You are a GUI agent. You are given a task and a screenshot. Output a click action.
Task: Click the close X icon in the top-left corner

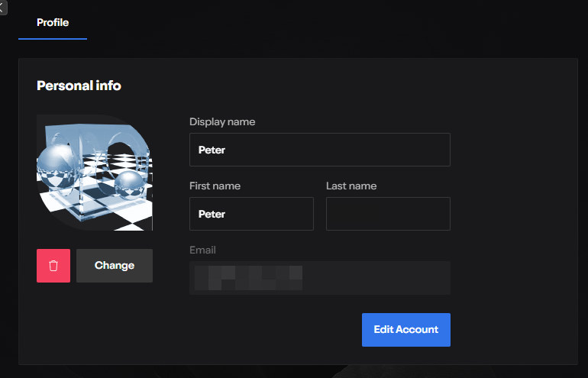pyautogui.click(x=2, y=6)
